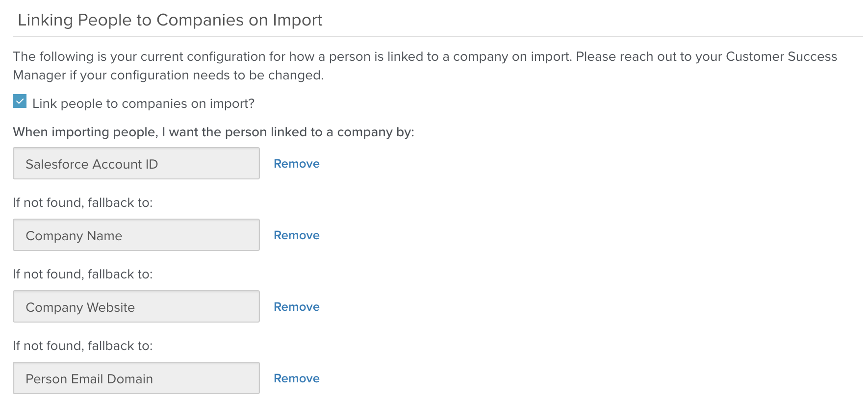Click the 'When importing people' instruction text
Viewport: 868px width, 400px height.
213,132
